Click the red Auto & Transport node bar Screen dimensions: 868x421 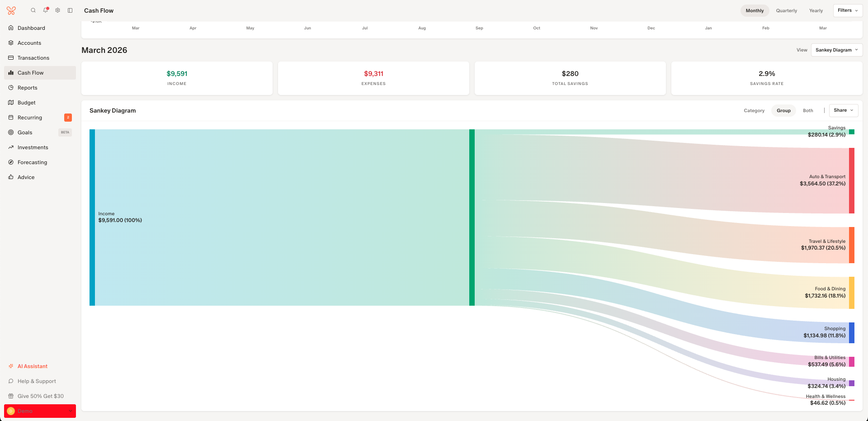pyautogui.click(x=851, y=180)
